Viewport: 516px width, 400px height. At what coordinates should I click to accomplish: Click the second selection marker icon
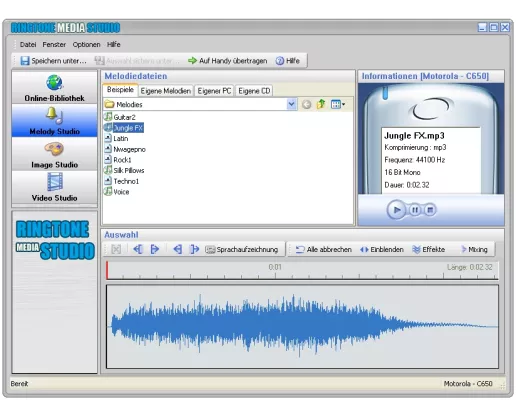154,249
